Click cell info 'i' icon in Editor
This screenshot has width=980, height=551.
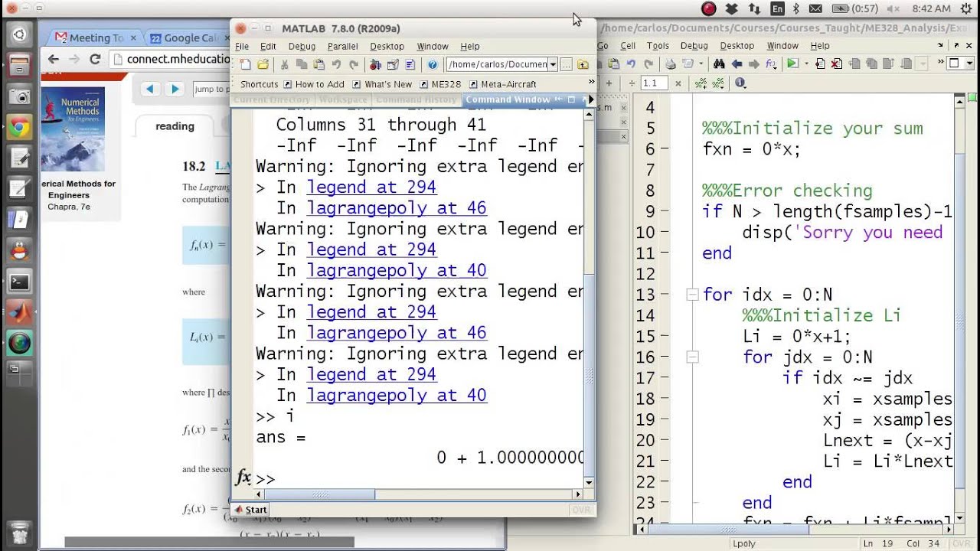coord(740,83)
